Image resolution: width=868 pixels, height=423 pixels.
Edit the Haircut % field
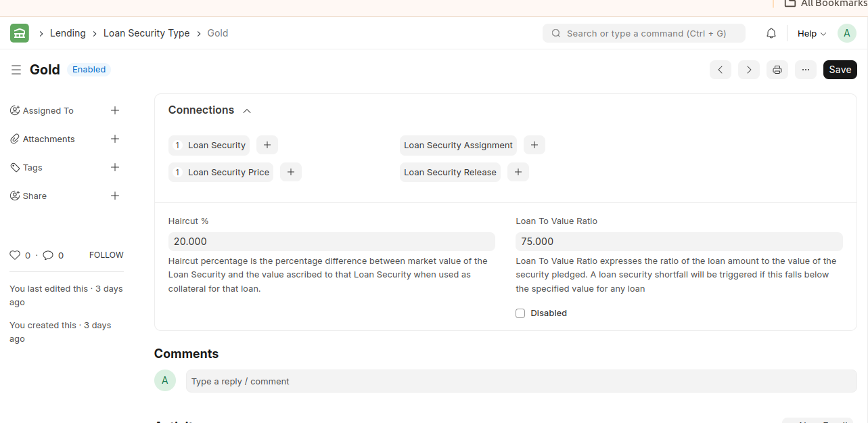click(x=332, y=242)
